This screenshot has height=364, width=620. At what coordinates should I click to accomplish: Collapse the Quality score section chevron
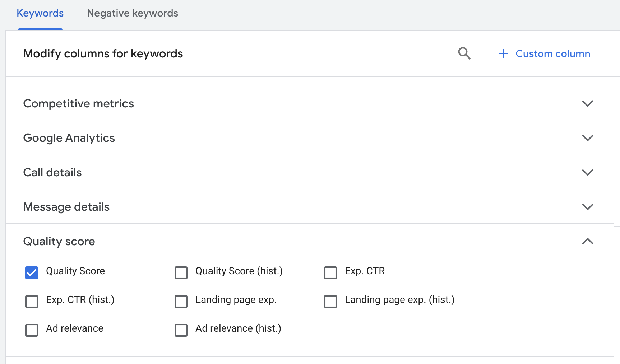click(x=587, y=241)
